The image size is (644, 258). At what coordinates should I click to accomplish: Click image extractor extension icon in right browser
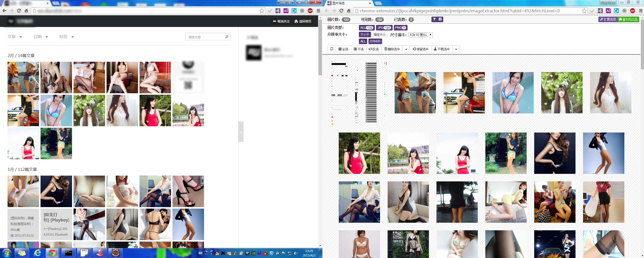pos(600,11)
